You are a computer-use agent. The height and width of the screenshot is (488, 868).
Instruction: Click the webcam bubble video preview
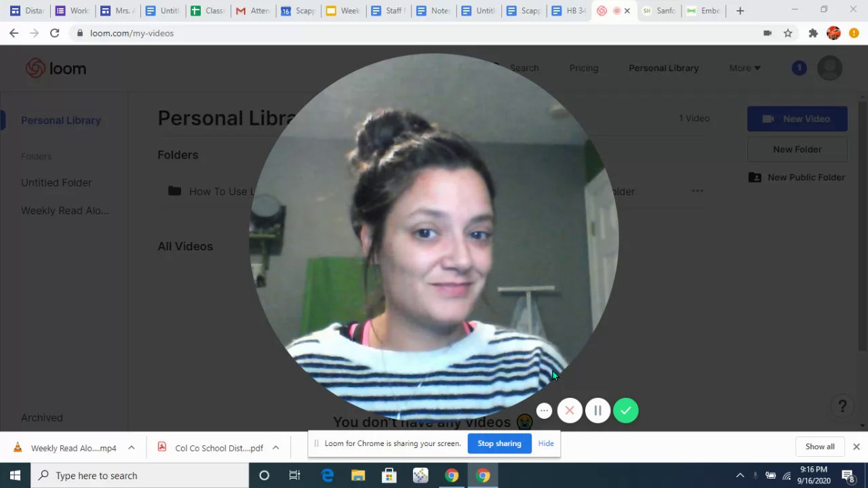(434, 237)
